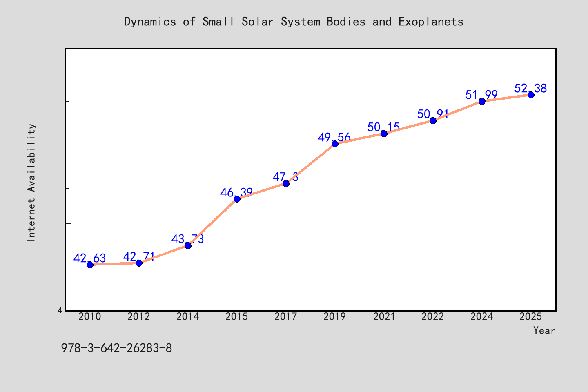Click the 2019 x-axis tick label
This screenshot has height=392, width=588.
pos(335,317)
